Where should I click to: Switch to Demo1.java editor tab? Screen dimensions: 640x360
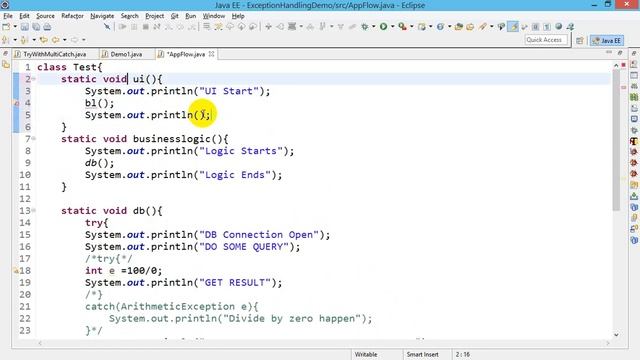click(126, 54)
